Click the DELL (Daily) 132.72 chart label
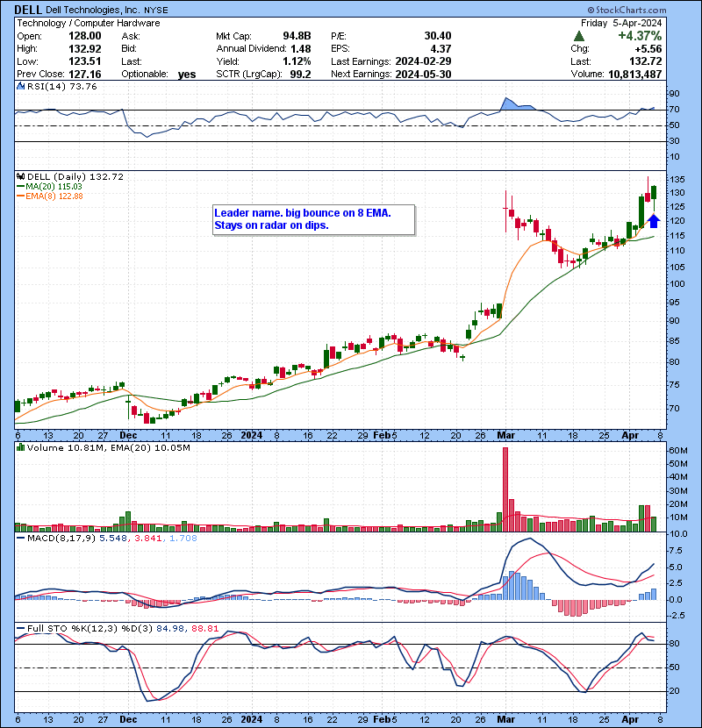Screen dimensions: 702x728 point(75,177)
